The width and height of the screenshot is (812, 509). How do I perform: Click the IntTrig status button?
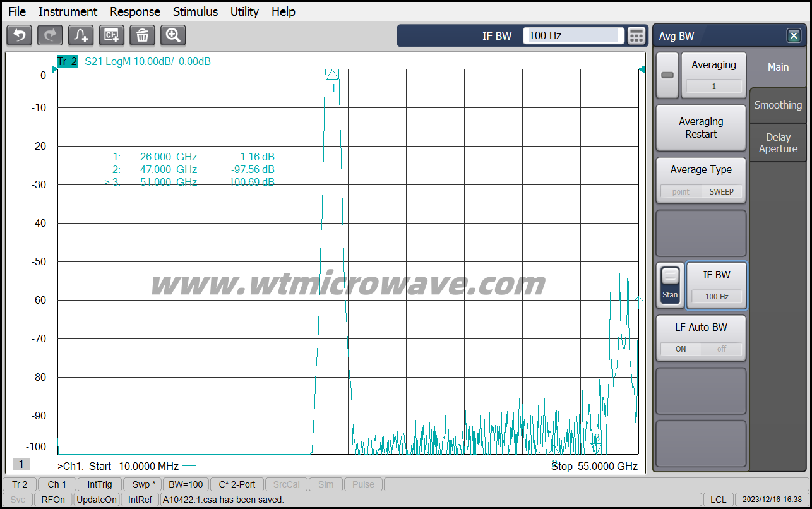pyautogui.click(x=100, y=484)
